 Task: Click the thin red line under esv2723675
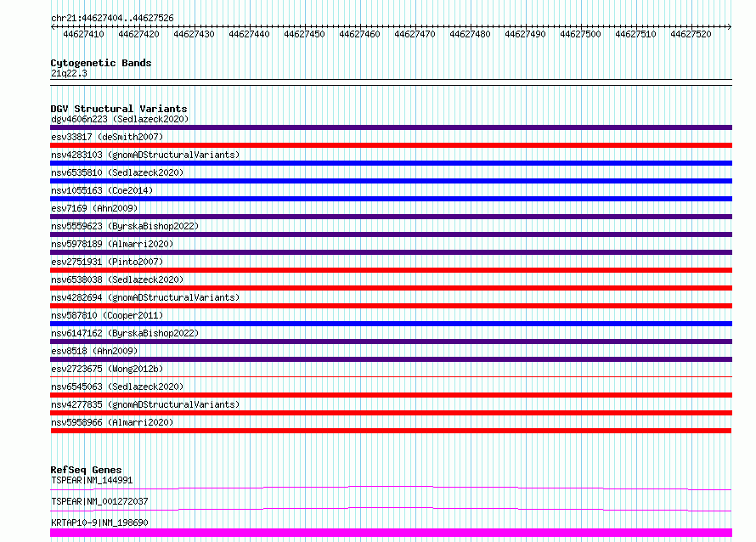tap(391, 377)
